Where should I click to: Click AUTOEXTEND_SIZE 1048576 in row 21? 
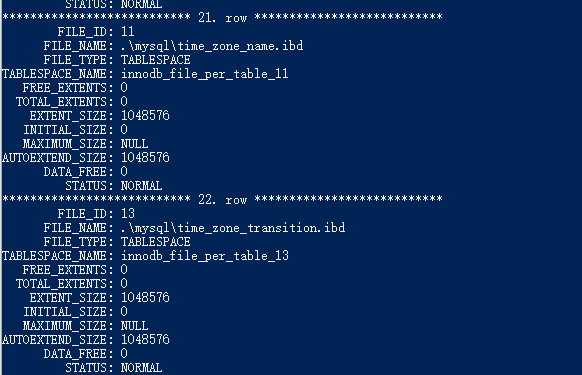[x=145, y=158]
